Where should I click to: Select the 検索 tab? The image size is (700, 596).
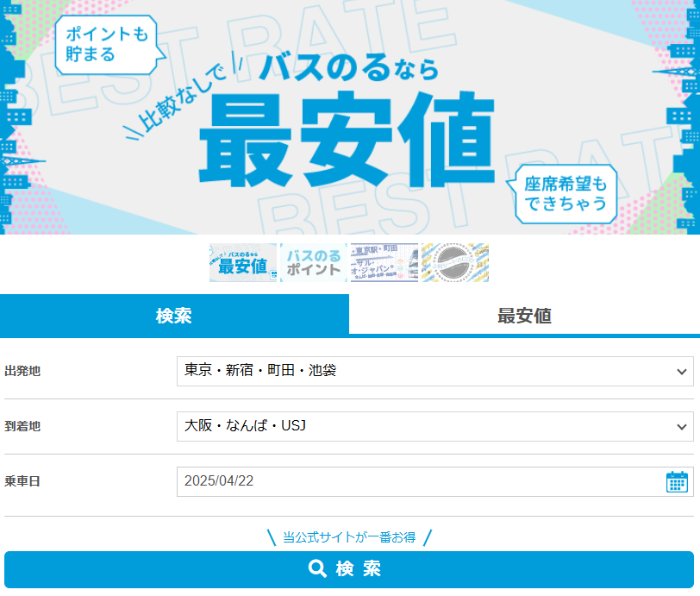pos(174,316)
